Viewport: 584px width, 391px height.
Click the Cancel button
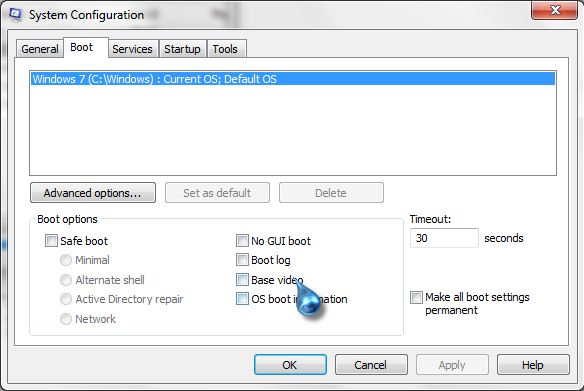[371, 365]
